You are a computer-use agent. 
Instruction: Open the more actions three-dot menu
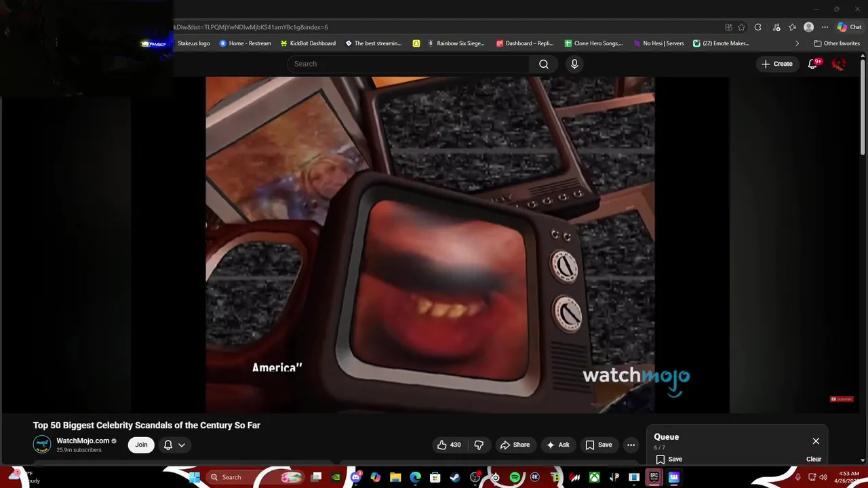pyautogui.click(x=631, y=445)
